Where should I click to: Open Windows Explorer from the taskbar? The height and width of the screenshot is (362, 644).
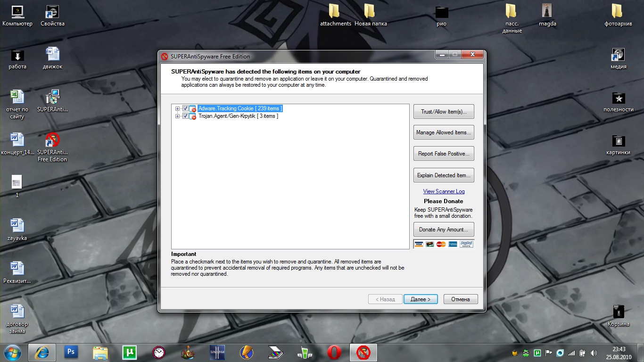[100, 352]
